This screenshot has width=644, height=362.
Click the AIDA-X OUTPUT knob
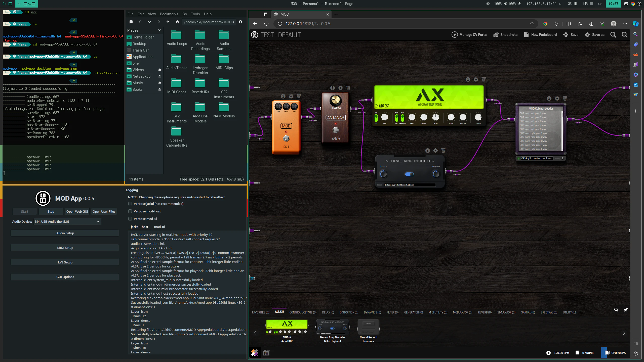[x=478, y=117]
